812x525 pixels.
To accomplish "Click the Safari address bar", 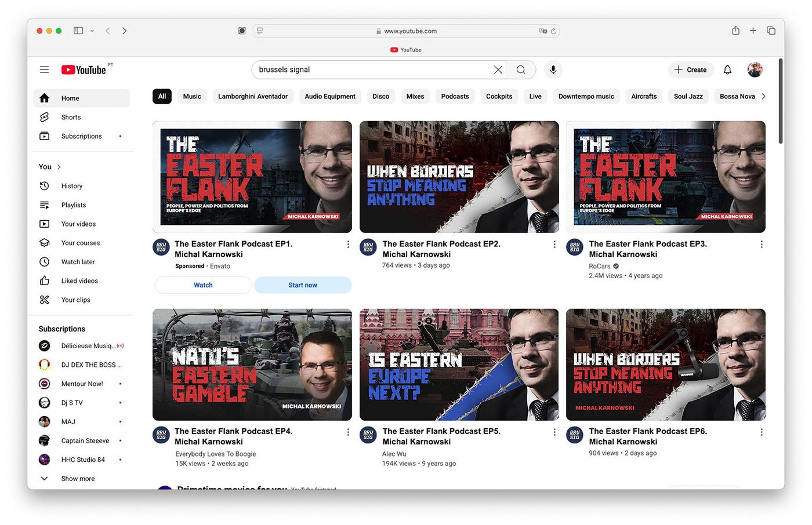I will (x=406, y=31).
